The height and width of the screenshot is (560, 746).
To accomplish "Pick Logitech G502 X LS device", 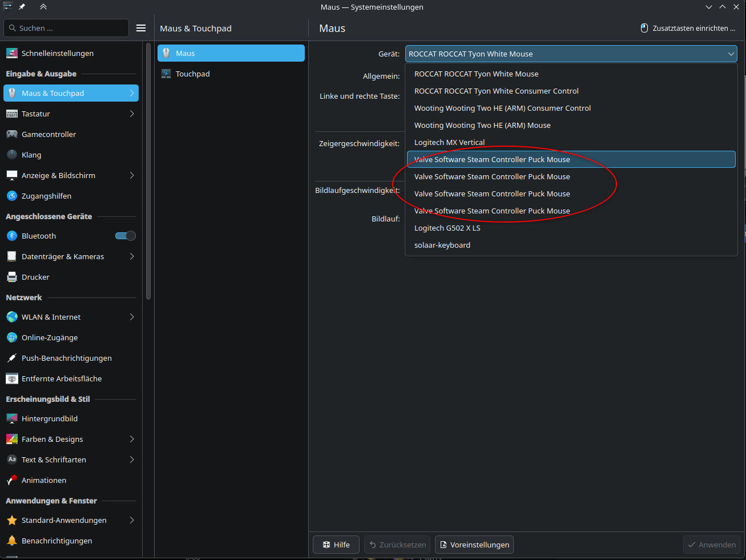I will 571,228.
